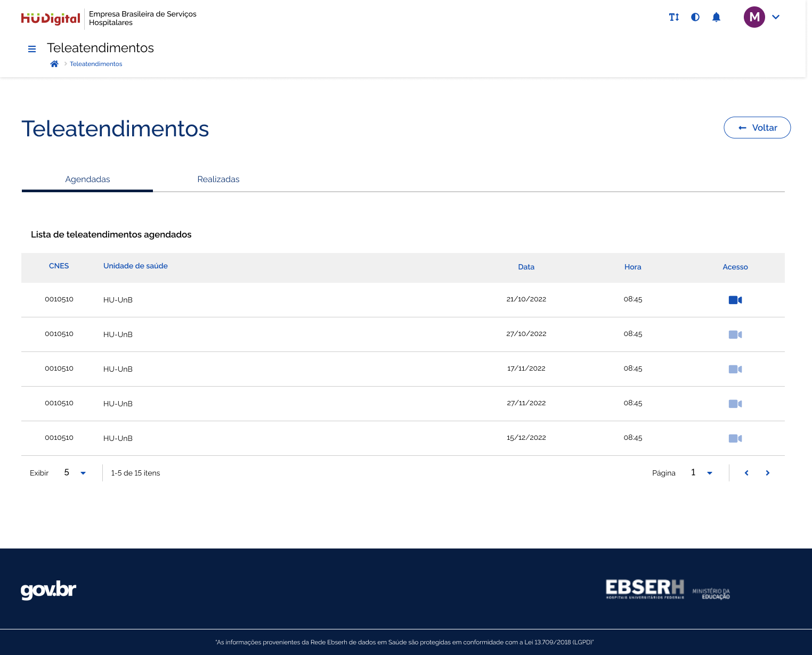Image resolution: width=812 pixels, height=655 pixels.
Task: Go to previous page of results
Action: tap(746, 473)
